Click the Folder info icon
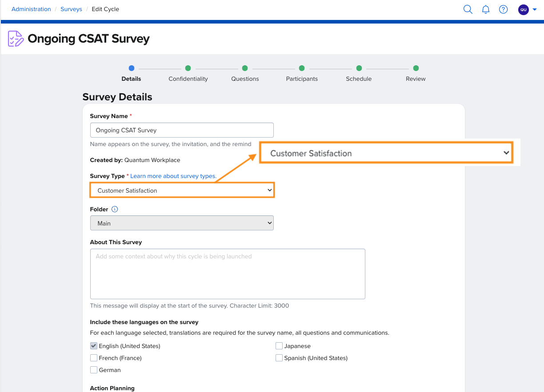This screenshot has height=392, width=544. click(x=115, y=209)
